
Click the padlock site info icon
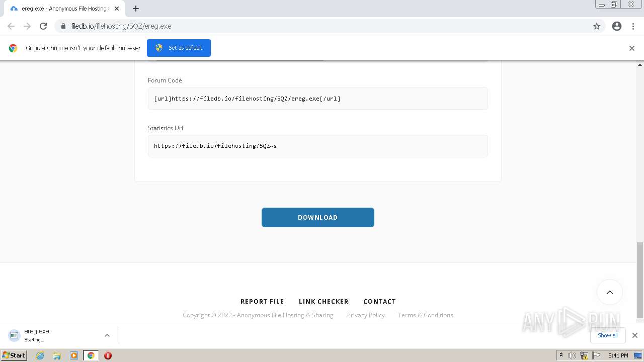pos(63,26)
